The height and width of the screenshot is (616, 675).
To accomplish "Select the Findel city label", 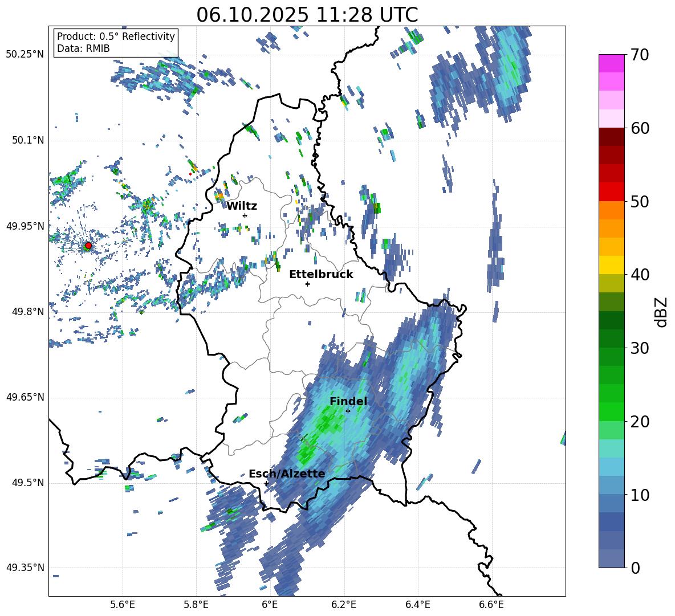I will [348, 401].
